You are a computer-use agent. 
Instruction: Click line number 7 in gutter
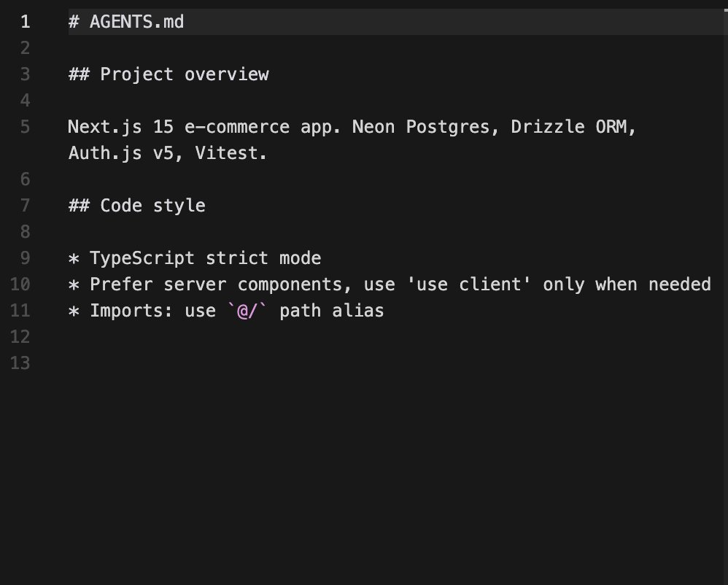tap(26, 206)
